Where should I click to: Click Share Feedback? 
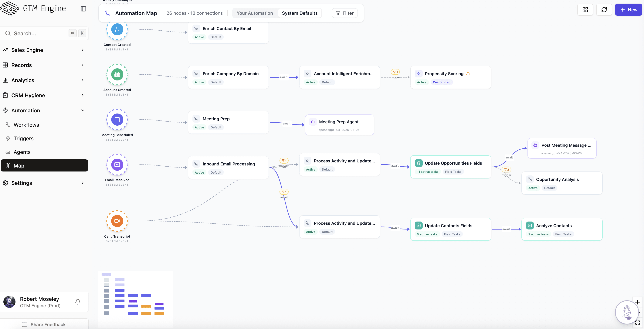pyautogui.click(x=44, y=324)
